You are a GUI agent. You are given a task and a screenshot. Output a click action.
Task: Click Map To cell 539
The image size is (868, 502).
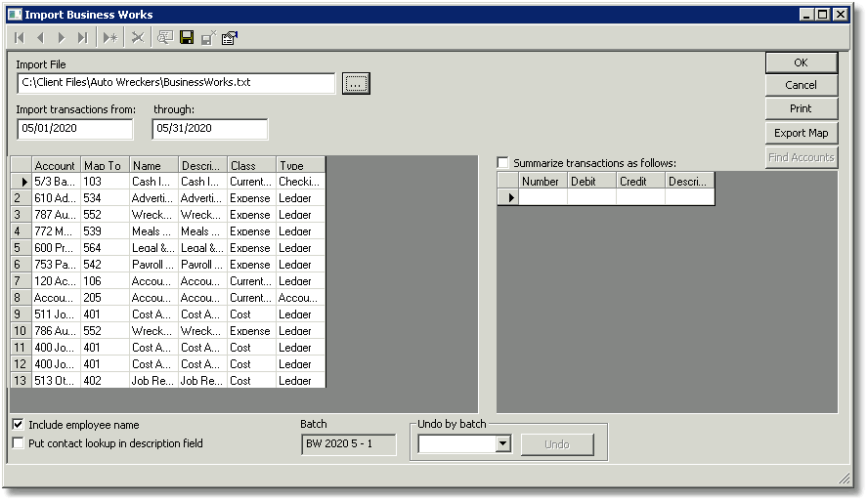105,231
